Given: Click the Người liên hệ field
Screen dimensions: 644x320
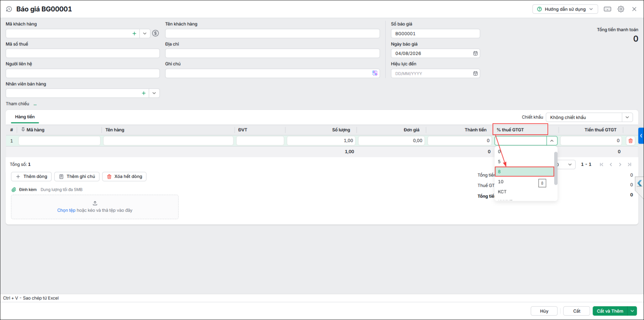Looking at the screenshot, I should coord(83,73).
